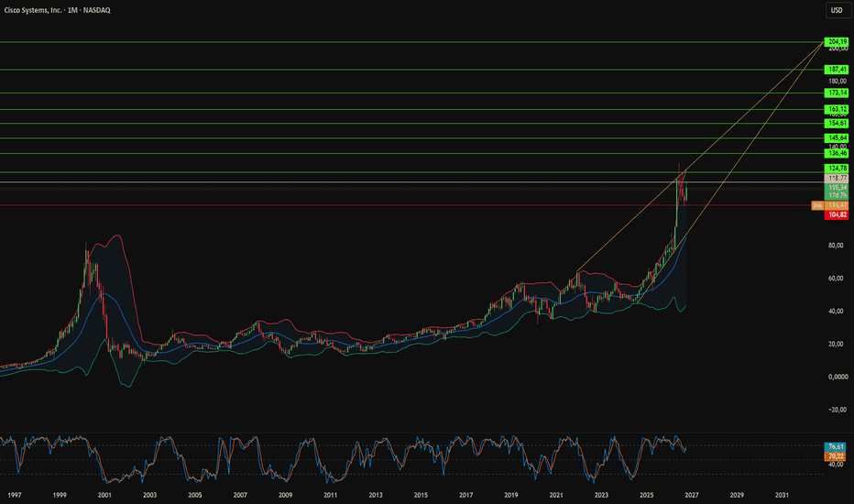Image resolution: width=854 pixels, height=504 pixels.
Task: Click the 1997 label on time axis
Action: click(x=14, y=495)
